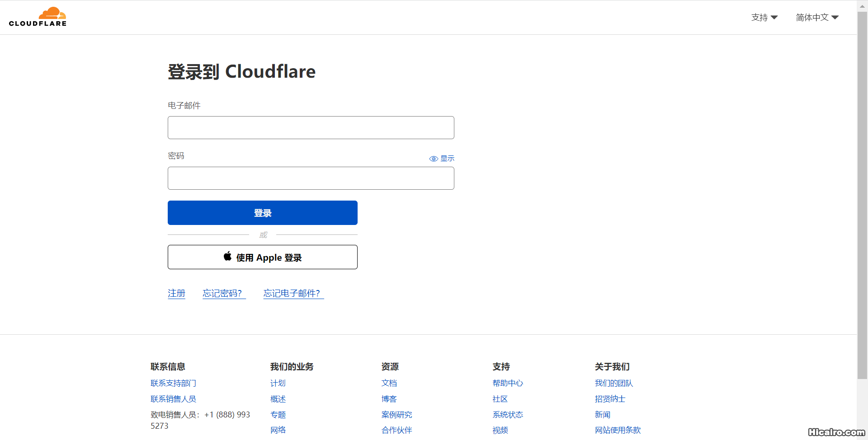The height and width of the screenshot is (440, 868).
Task: Click 使用 Apple 登录 button
Action: [262, 257]
